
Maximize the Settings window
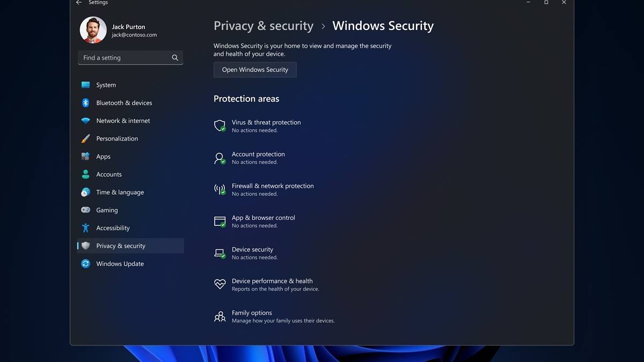(x=546, y=3)
